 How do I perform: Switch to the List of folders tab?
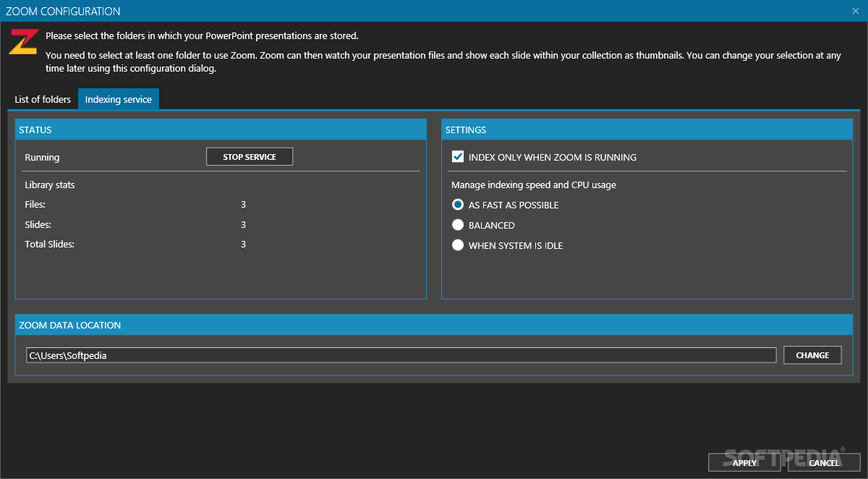[x=43, y=99]
